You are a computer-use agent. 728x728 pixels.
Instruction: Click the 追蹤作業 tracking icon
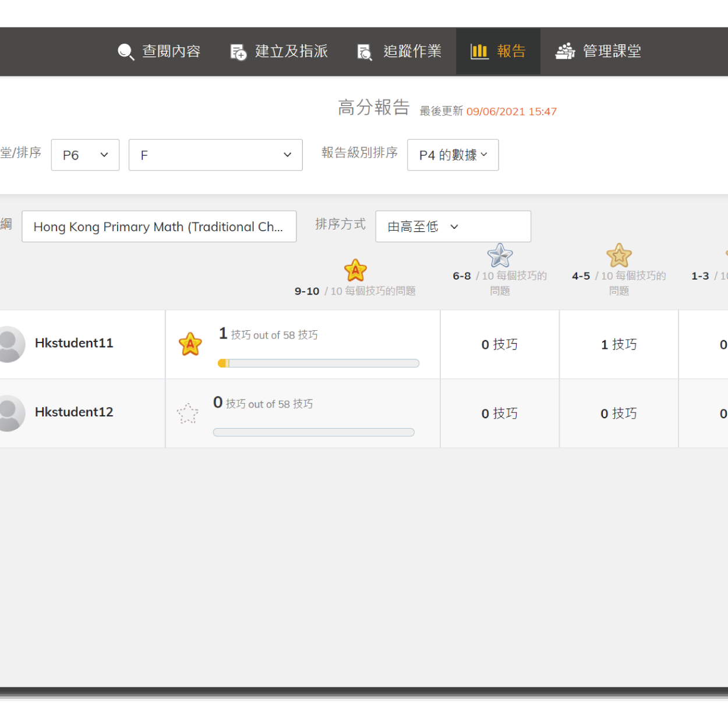point(365,52)
